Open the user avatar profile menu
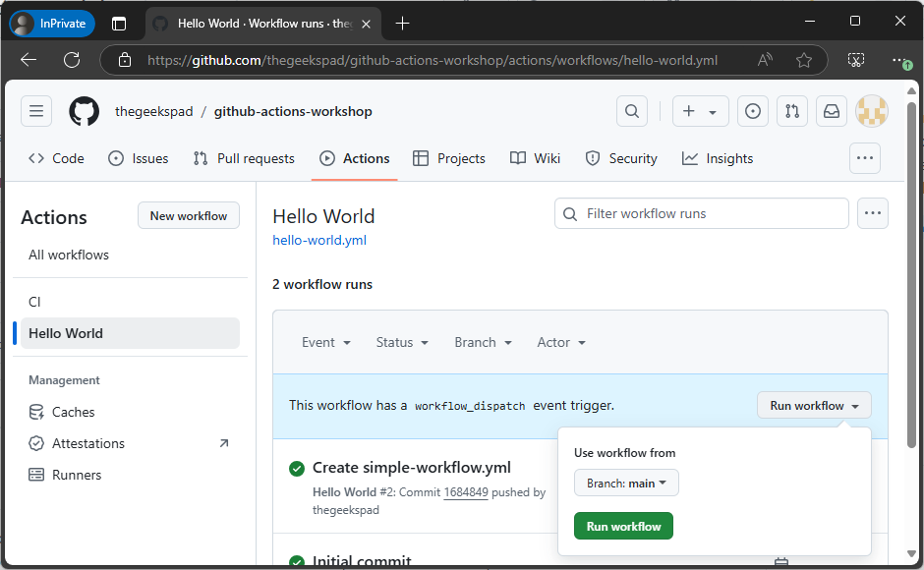The width and height of the screenshot is (924, 570). pyautogui.click(x=872, y=111)
